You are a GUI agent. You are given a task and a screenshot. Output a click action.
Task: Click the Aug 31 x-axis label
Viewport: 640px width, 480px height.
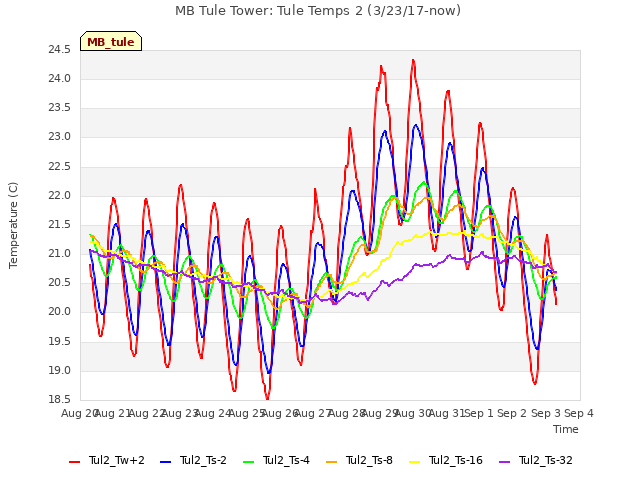[x=447, y=413]
